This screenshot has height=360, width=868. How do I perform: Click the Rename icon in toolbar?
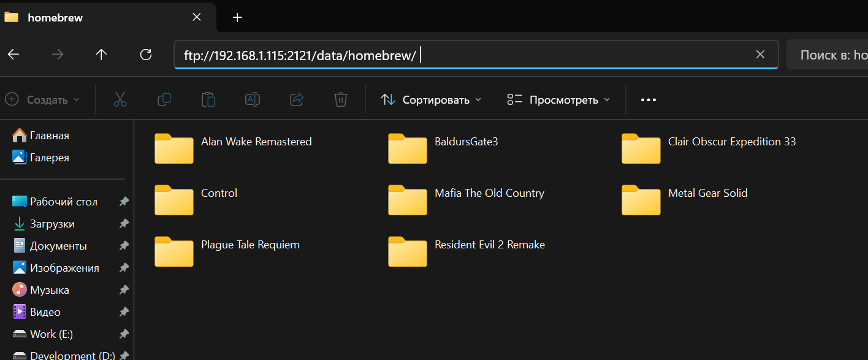pyautogui.click(x=253, y=99)
